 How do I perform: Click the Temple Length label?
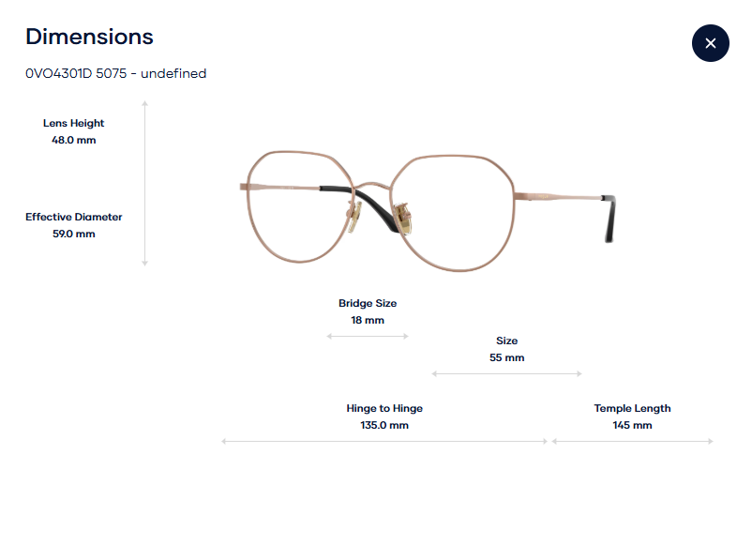[632, 408]
